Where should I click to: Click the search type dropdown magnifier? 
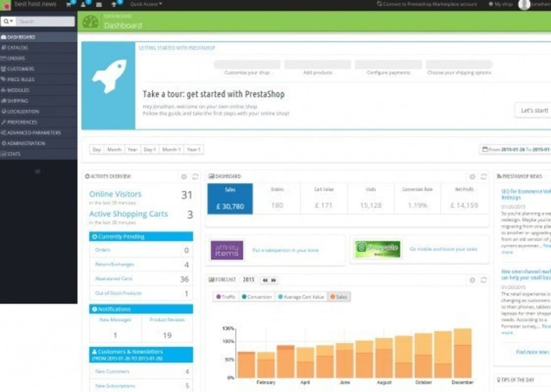point(8,22)
